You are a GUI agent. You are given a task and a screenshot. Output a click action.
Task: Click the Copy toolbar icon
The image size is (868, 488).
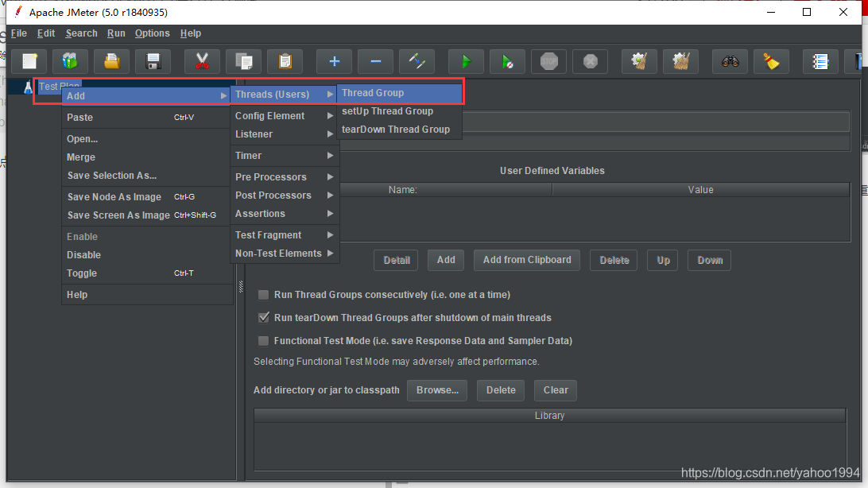pyautogui.click(x=243, y=61)
